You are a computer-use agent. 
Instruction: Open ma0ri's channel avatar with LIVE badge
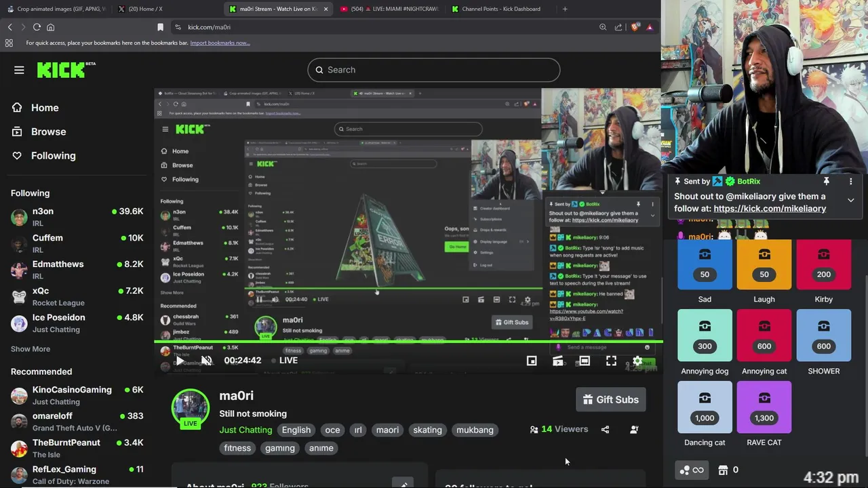(191, 409)
